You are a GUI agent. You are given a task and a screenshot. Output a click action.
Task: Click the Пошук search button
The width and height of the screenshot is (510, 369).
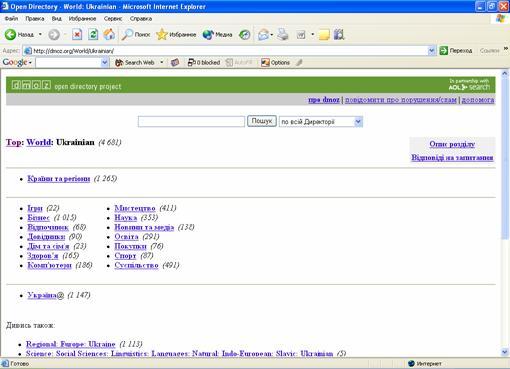coord(262,121)
